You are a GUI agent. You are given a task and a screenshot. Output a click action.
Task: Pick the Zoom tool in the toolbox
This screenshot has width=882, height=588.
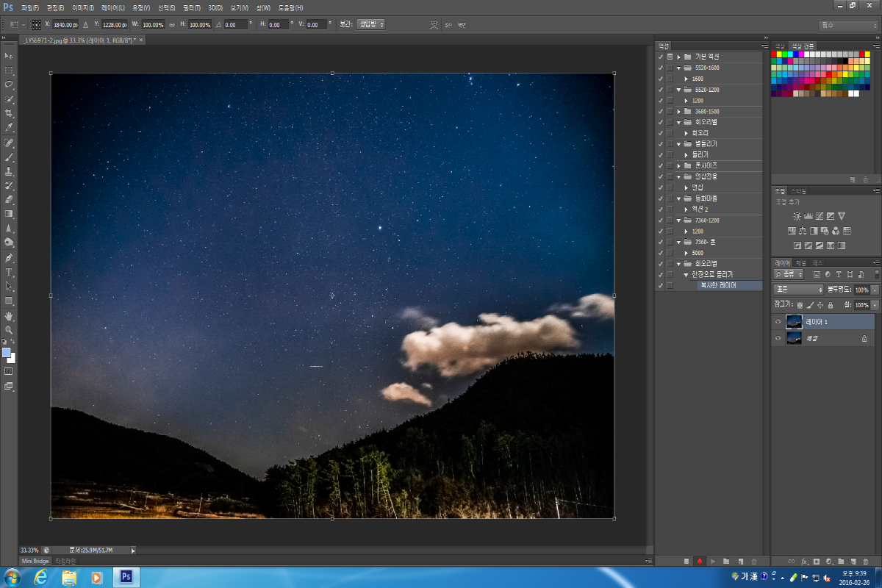coord(9,330)
